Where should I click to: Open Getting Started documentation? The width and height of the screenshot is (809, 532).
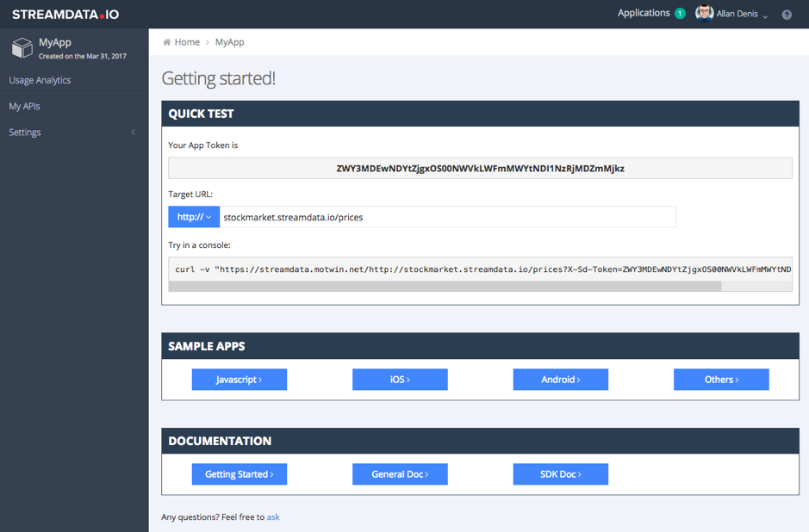pos(240,474)
